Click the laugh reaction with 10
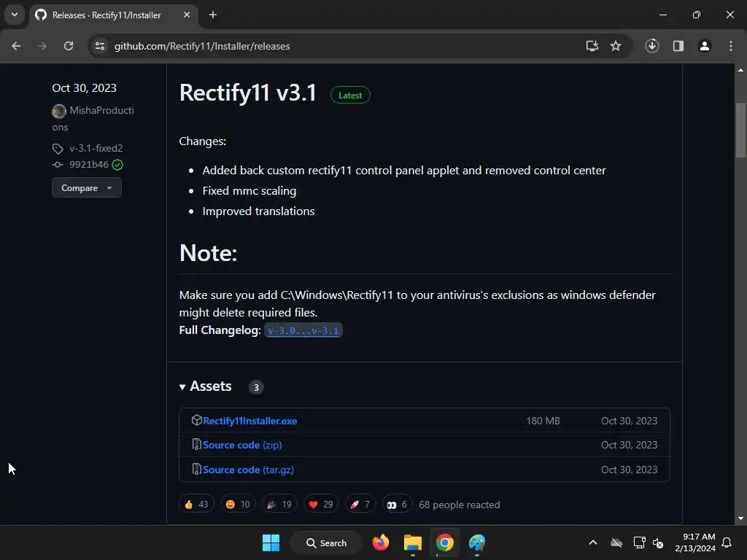The width and height of the screenshot is (747, 560). pos(239,505)
